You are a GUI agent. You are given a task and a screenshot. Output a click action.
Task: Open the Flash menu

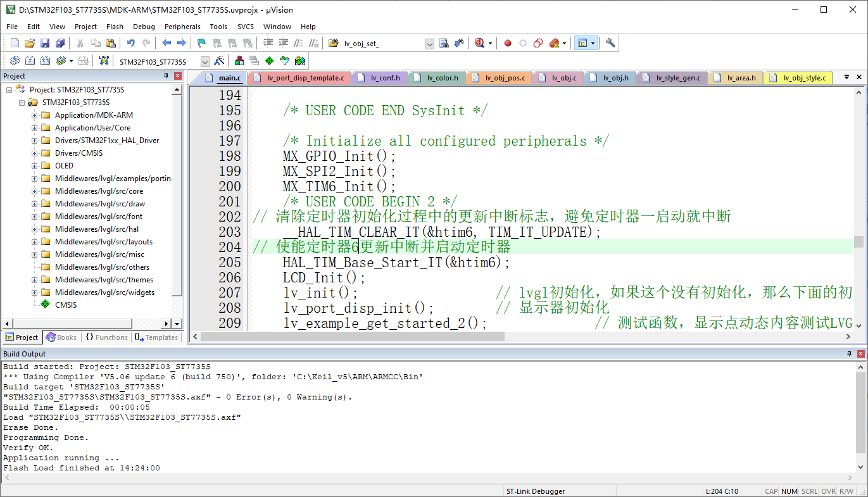(x=115, y=27)
